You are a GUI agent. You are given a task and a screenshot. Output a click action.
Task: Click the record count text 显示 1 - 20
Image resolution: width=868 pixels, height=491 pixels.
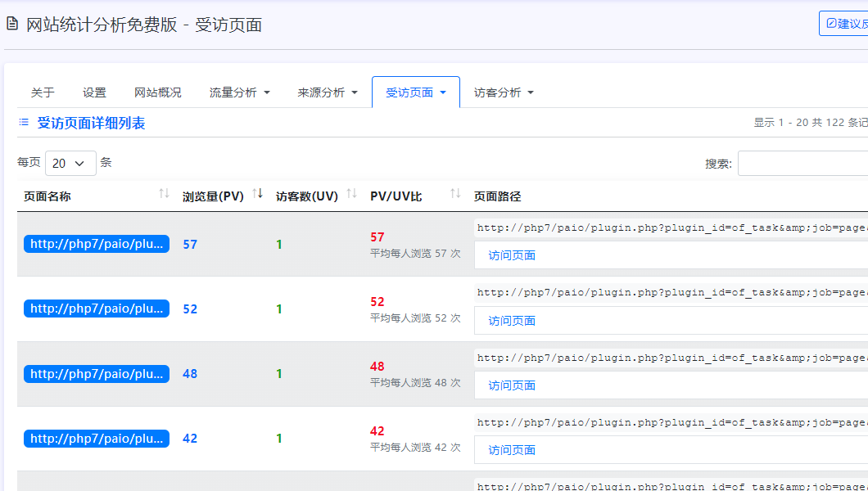pos(811,123)
